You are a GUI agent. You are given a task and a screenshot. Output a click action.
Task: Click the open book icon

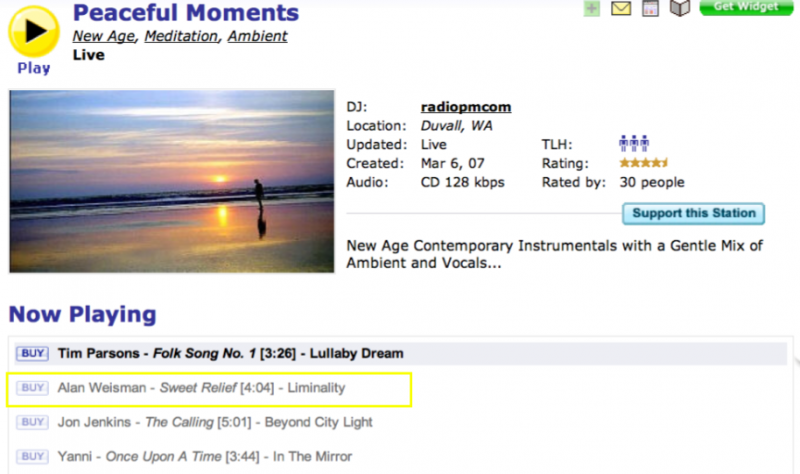click(x=680, y=8)
